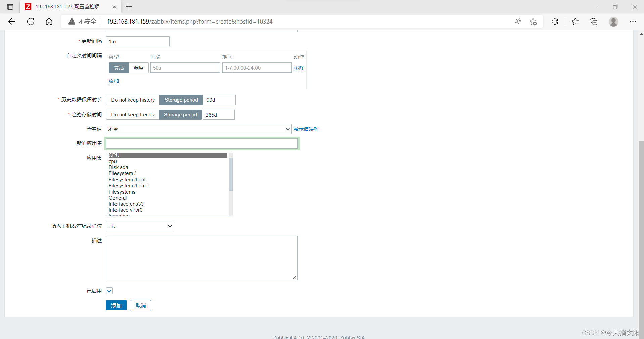Select Interface ens33 application

[x=168, y=204]
